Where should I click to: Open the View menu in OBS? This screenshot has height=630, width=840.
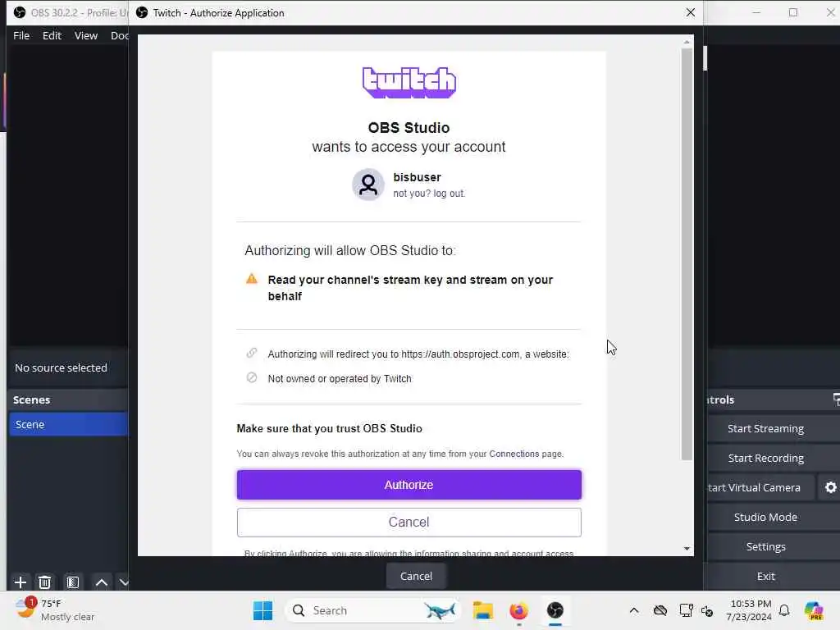(x=85, y=35)
